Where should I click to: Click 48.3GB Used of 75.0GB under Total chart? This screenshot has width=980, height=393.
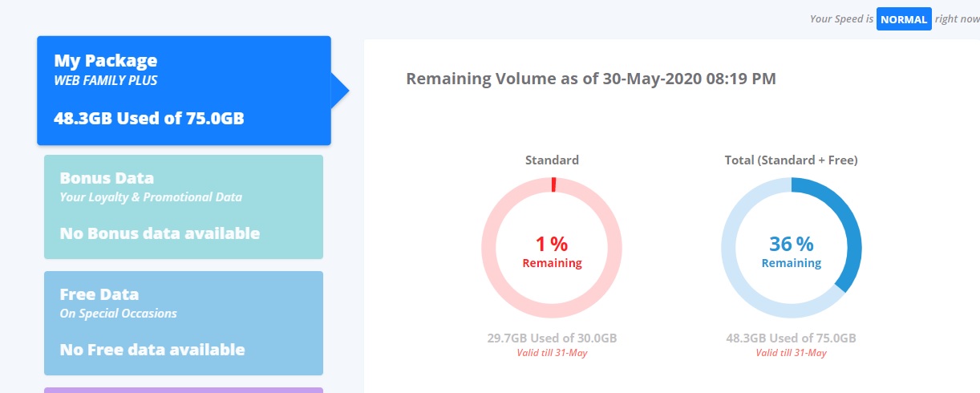coord(792,338)
